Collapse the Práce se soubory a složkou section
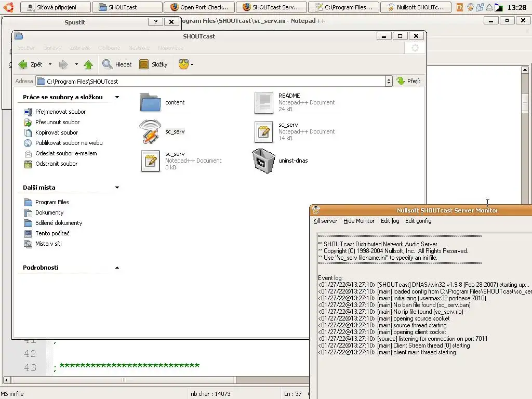The image size is (532, 399). [117, 97]
